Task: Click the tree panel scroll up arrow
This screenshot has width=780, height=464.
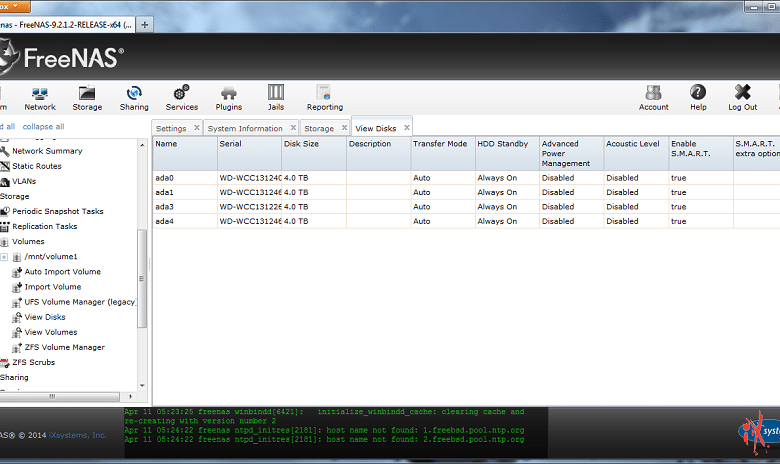Action: click(142, 145)
